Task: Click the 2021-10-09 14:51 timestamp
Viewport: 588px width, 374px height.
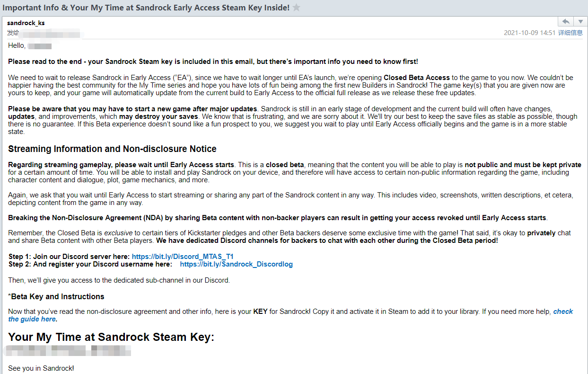Action: [x=529, y=33]
